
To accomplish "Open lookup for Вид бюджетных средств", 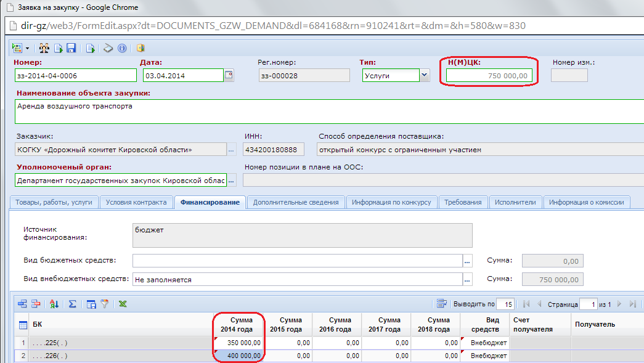I will pyautogui.click(x=467, y=261).
